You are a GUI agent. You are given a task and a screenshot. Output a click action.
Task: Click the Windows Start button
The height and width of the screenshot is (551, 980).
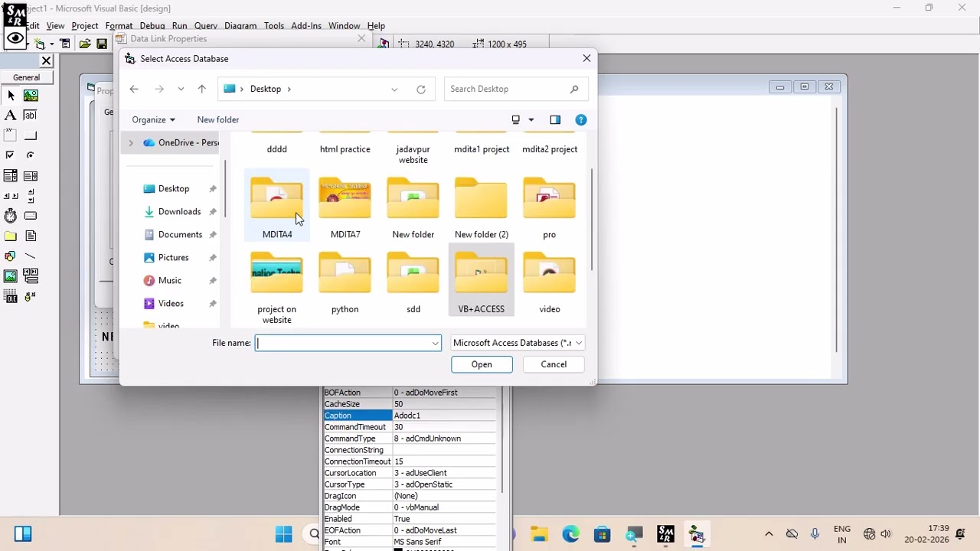click(x=283, y=534)
